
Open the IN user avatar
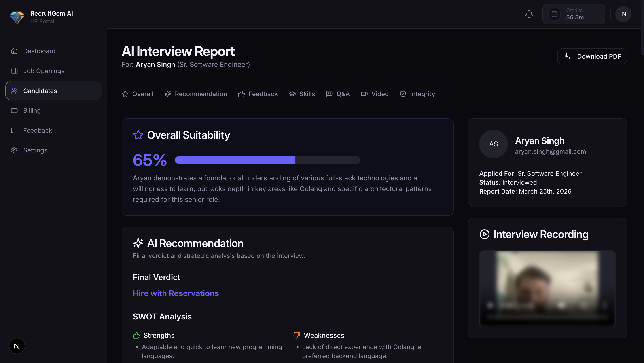point(623,14)
